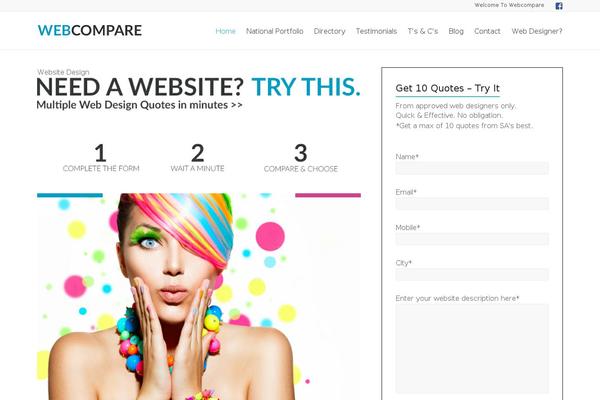Image resolution: width=600 pixels, height=400 pixels.
Task: Click the website description text area
Action: coord(472,348)
